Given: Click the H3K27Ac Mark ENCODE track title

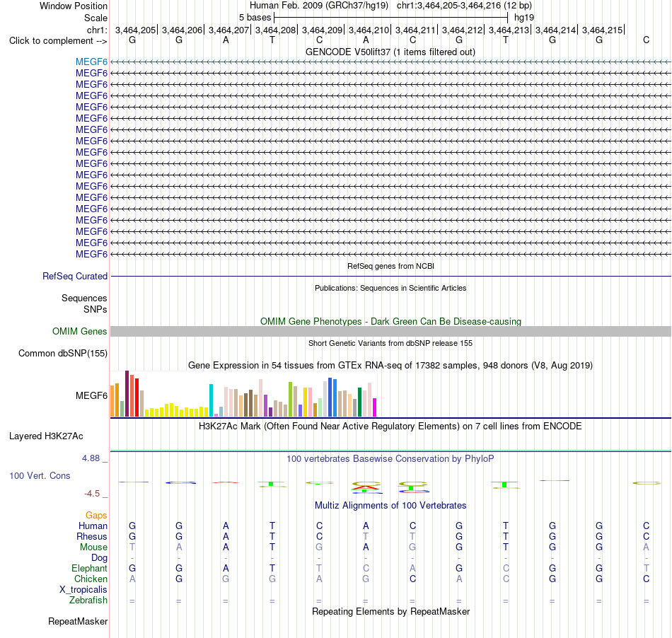Looking at the screenshot, I should pos(390,427).
